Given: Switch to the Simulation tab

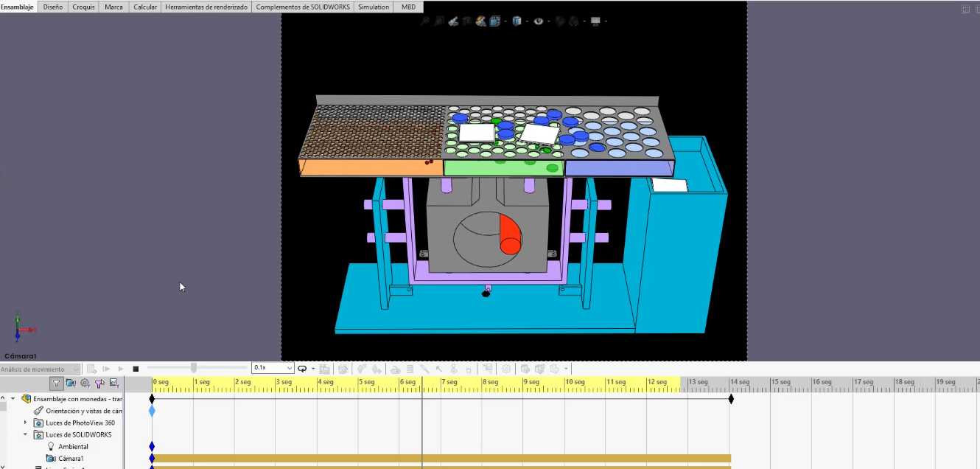Looking at the screenshot, I should tap(374, 7).
